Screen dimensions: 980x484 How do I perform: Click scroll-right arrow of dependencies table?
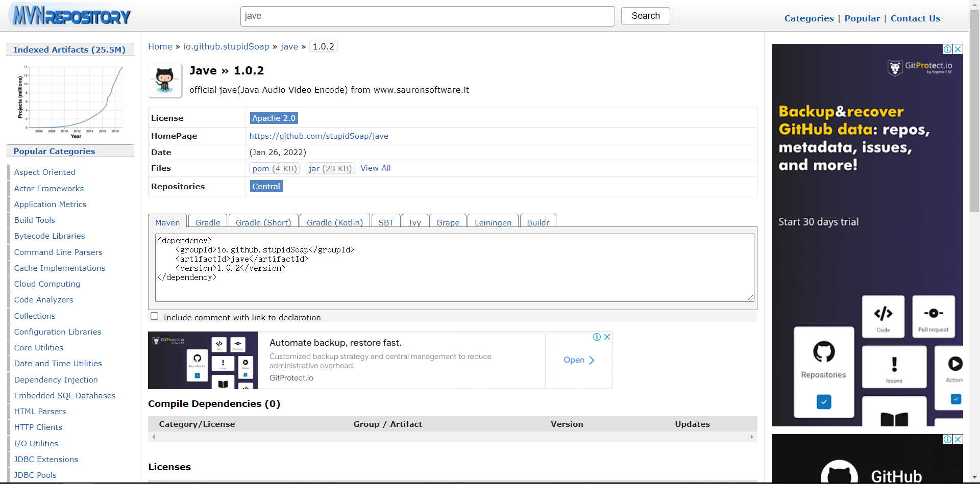pyautogui.click(x=752, y=437)
